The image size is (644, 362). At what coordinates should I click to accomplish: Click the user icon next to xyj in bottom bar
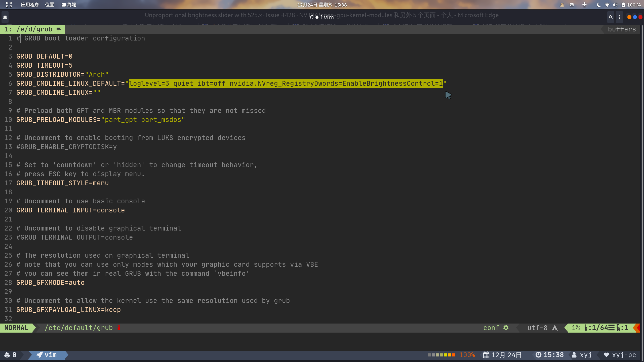[x=574, y=355]
